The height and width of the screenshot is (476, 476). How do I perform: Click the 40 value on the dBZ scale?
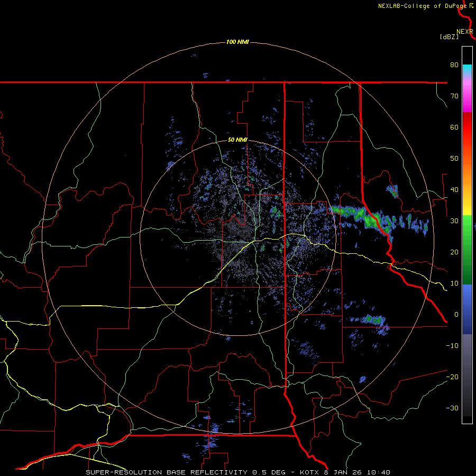454,190
